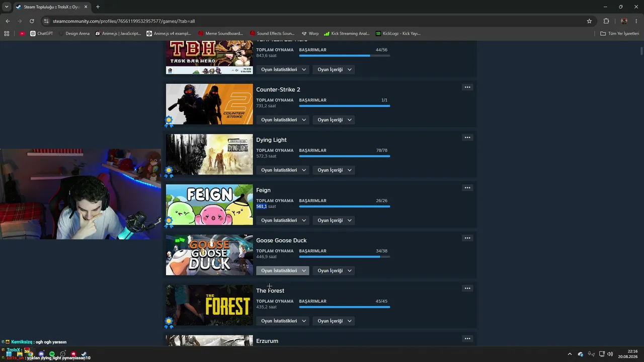Go back to previous page
The image size is (644, 362).
[8, 21]
